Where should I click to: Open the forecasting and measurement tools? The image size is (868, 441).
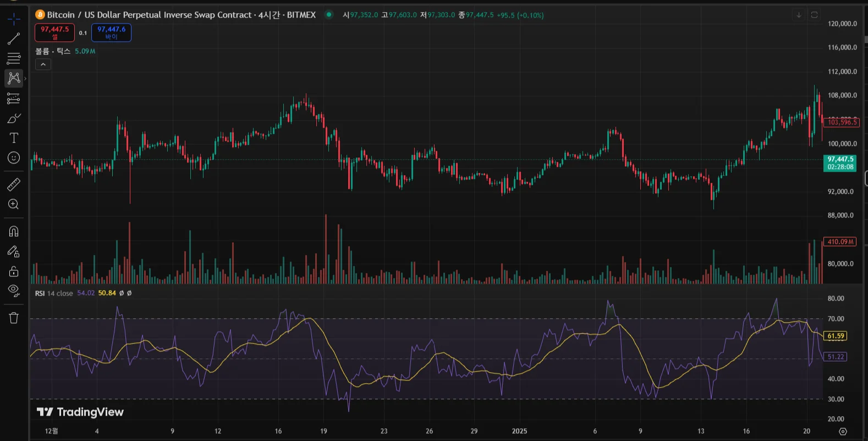pyautogui.click(x=14, y=99)
